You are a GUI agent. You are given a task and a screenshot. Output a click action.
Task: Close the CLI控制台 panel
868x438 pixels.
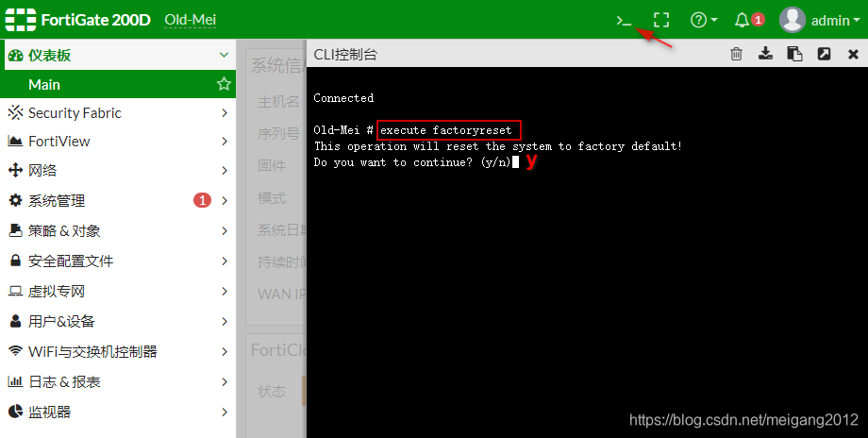click(853, 54)
